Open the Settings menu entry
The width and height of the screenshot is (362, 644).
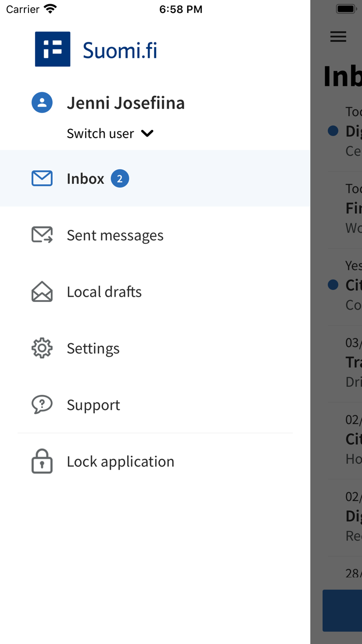93,348
